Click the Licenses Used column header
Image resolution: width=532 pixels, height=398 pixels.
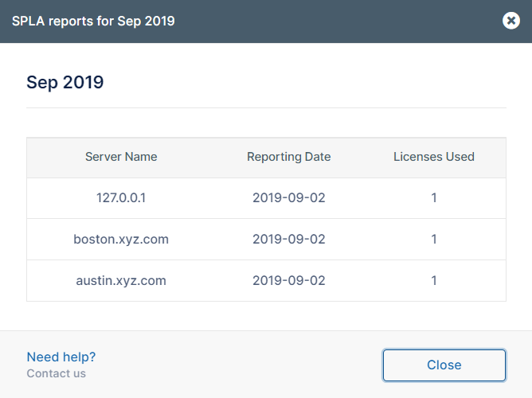click(434, 157)
